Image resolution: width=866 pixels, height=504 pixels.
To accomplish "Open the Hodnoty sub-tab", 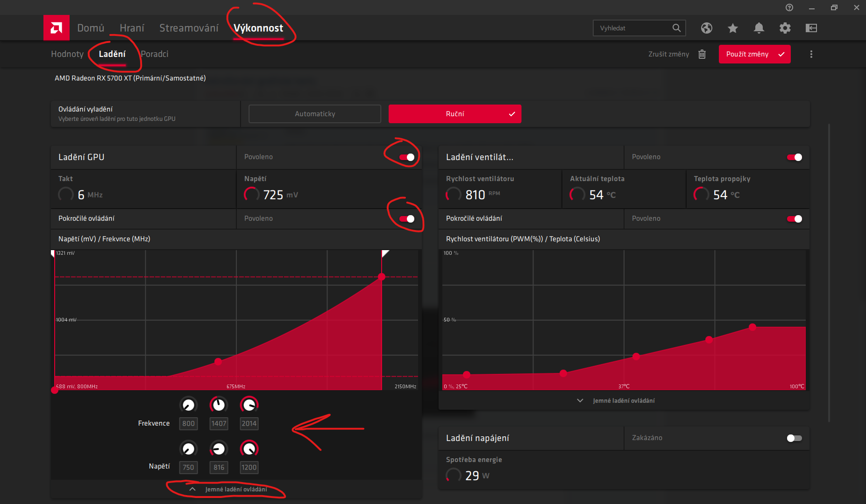I will pos(67,54).
